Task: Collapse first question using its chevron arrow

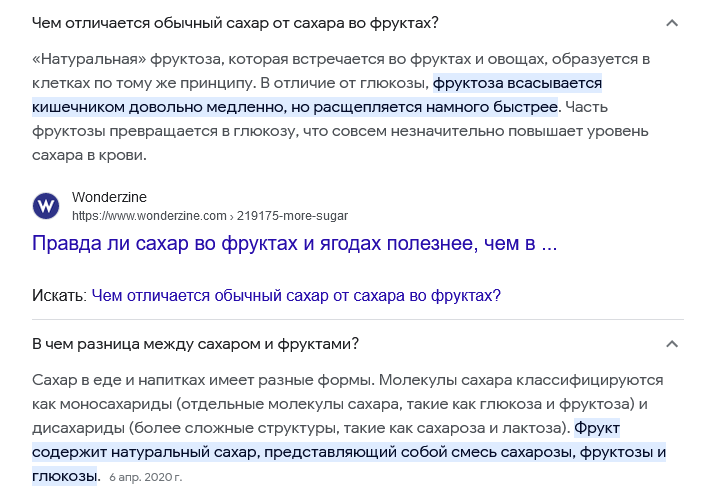Action: 672,23
